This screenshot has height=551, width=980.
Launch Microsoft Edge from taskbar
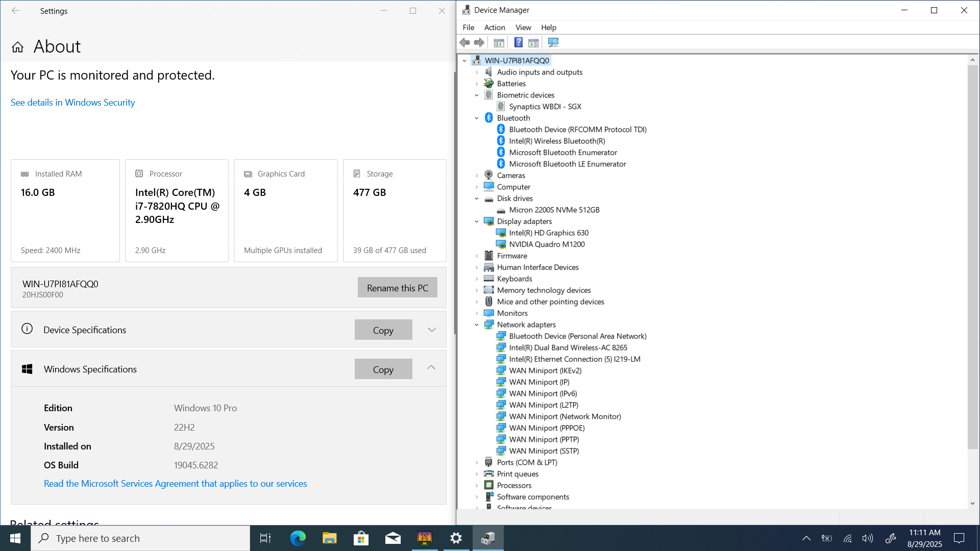(x=298, y=538)
